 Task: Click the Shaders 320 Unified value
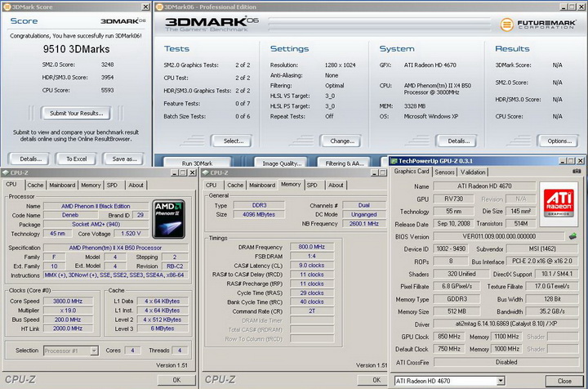[x=461, y=274]
